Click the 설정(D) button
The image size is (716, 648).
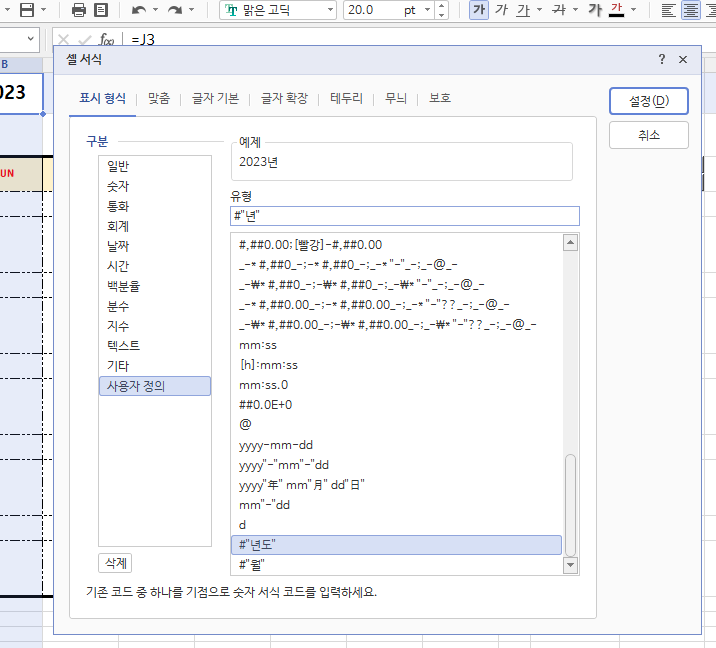(x=649, y=101)
